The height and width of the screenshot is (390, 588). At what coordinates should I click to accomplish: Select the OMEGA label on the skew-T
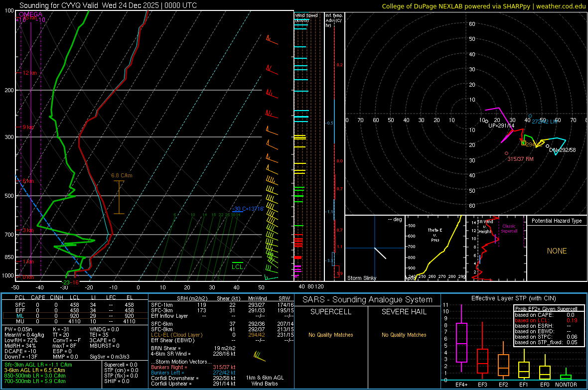[x=30, y=14]
